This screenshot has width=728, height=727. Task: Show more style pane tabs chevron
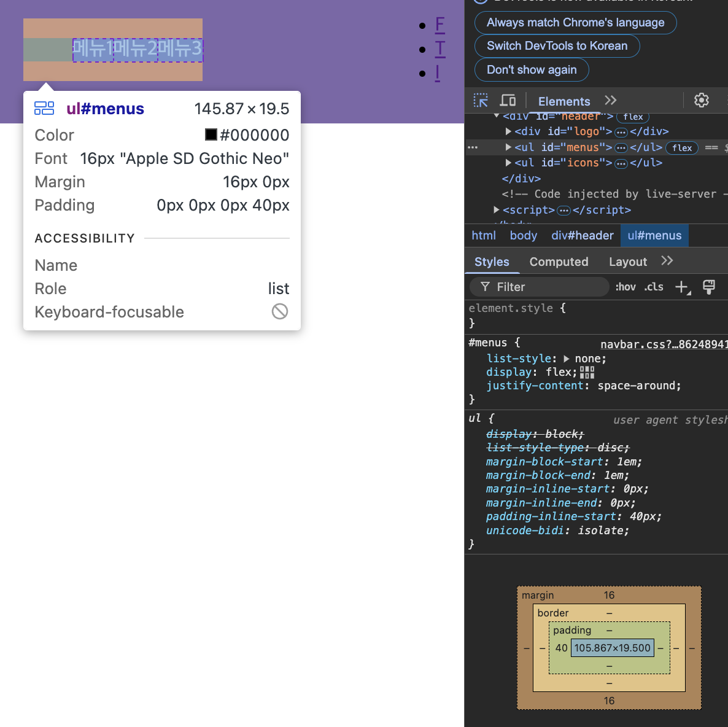[x=667, y=260]
